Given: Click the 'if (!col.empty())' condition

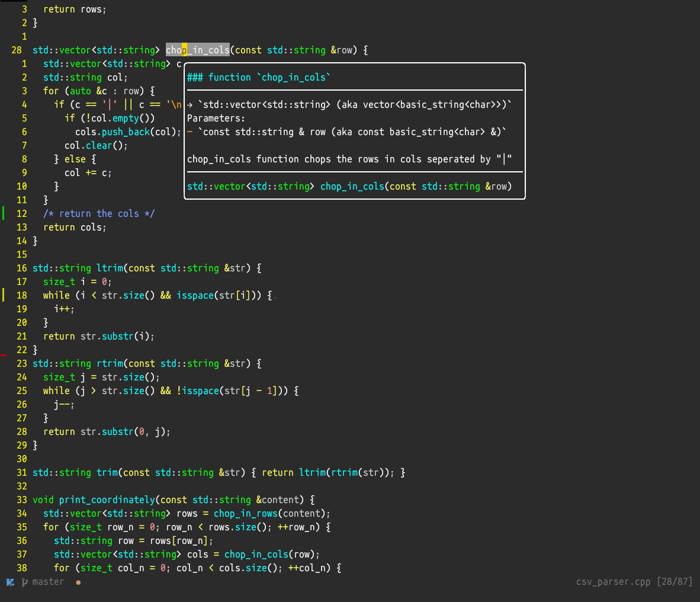Looking at the screenshot, I should (110, 119).
